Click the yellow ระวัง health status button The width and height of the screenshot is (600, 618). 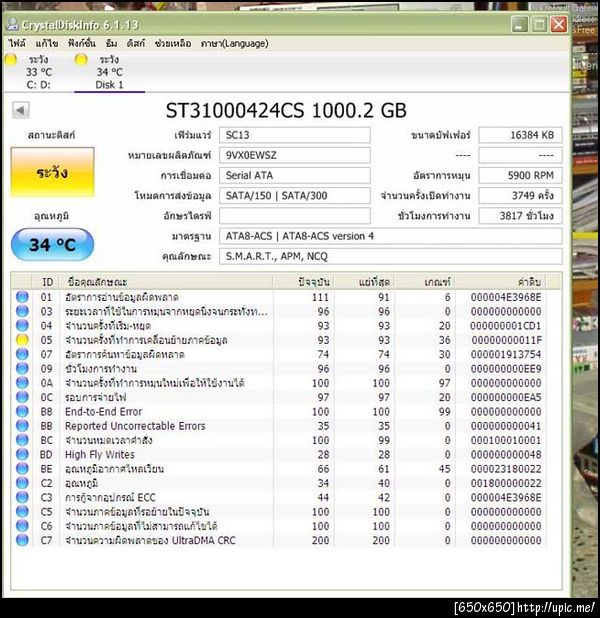tap(52, 172)
